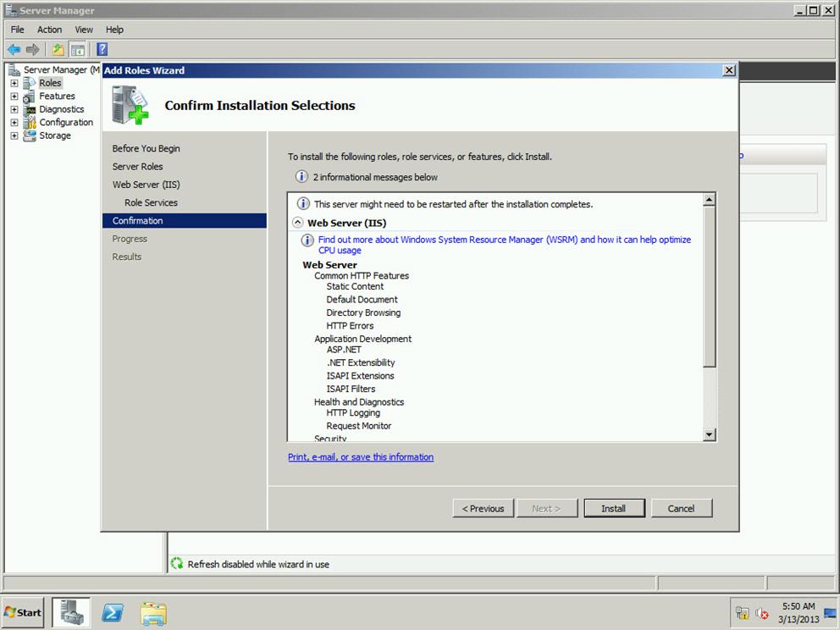This screenshot has height=630, width=840.
Task: Toggle the console tree pane icon
Action: click(78, 50)
